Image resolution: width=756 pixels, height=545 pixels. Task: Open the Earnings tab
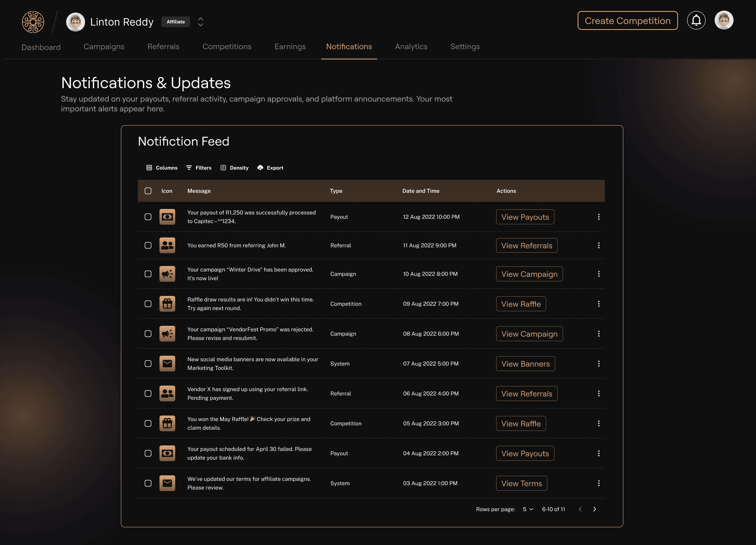[290, 46]
